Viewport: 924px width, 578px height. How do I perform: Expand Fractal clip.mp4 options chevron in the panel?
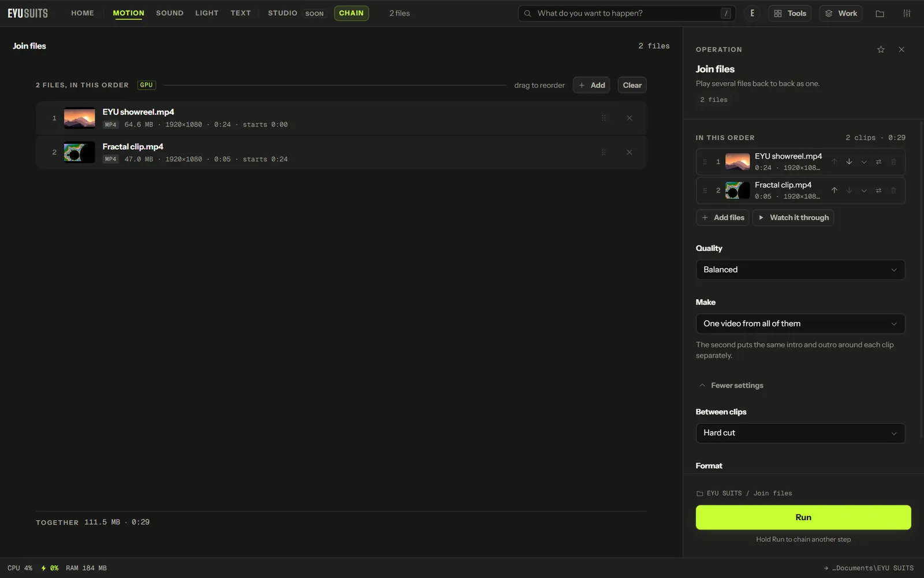pos(864,190)
